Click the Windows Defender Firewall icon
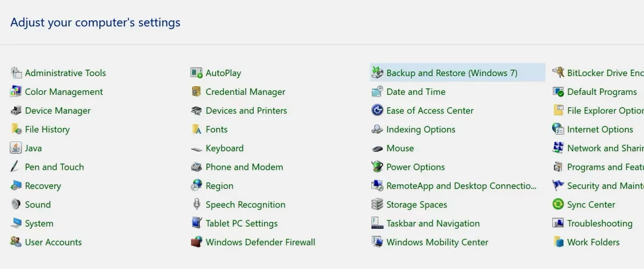Image resolution: width=644 pixels, height=269 pixels. [196, 242]
